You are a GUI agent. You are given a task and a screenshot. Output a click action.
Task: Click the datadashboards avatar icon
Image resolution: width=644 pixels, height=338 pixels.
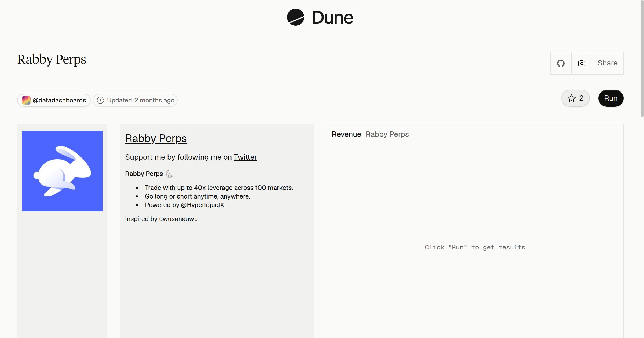[x=26, y=100]
